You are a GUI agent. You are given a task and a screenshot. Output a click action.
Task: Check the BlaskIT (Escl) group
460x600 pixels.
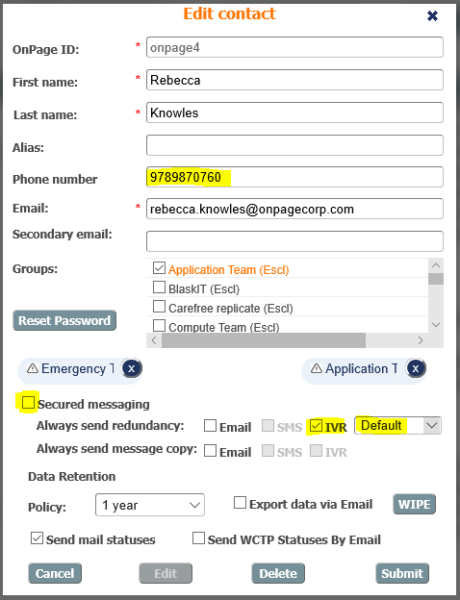pyautogui.click(x=159, y=287)
